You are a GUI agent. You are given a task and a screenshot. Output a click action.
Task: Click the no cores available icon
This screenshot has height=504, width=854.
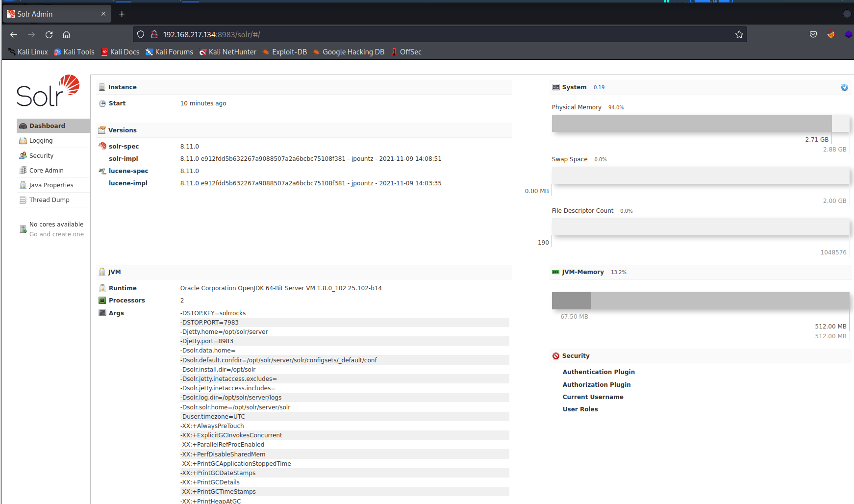23,229
